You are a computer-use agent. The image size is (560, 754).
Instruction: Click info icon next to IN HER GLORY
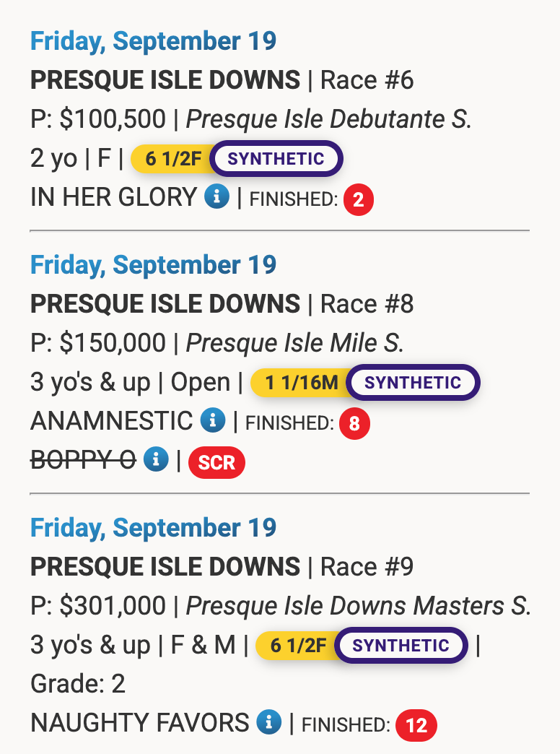click(x=216, y=196)
